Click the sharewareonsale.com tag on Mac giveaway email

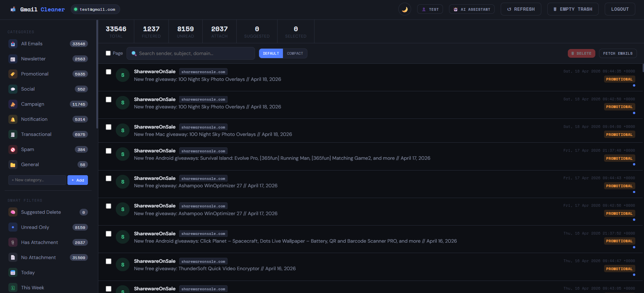click(203, 127)
